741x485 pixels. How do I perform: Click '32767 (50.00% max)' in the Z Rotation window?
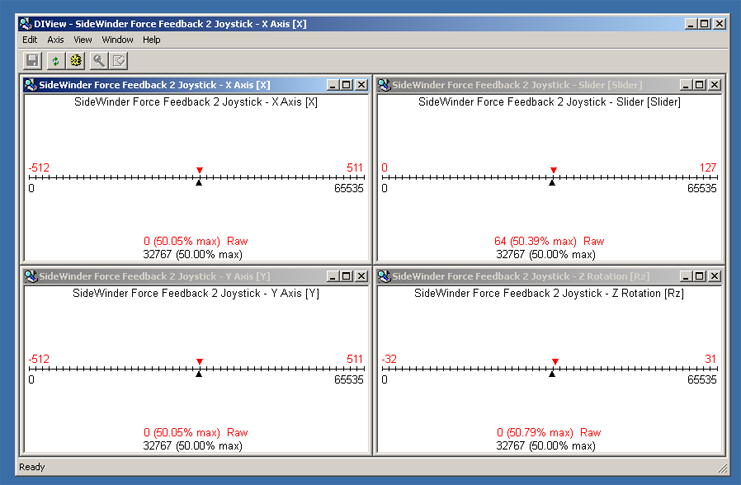pyautogui.click(x=546, y=446)
